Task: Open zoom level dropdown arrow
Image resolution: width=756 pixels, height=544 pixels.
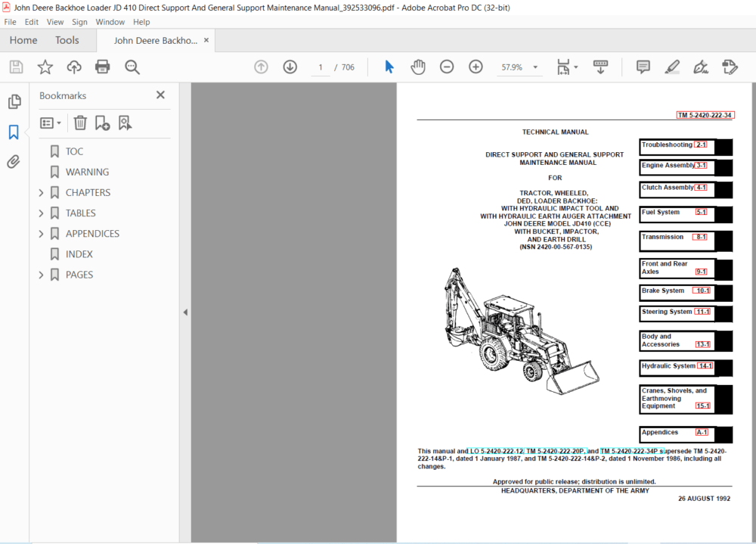Action: [x=535, y=67]
